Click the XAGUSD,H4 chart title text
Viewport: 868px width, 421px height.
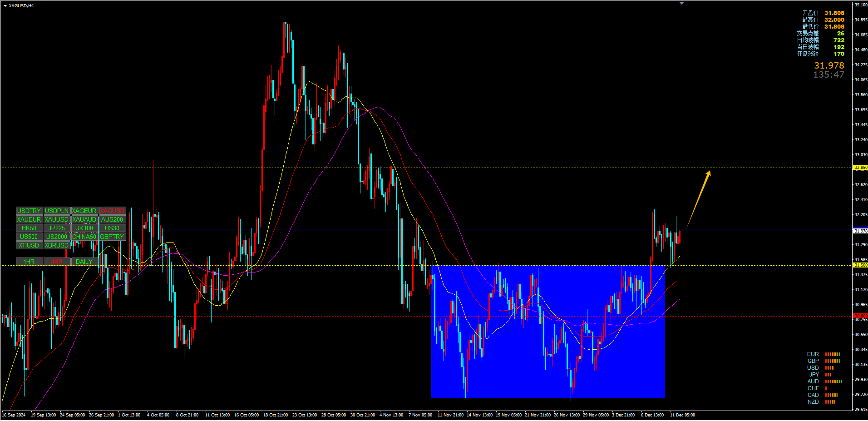21,6
